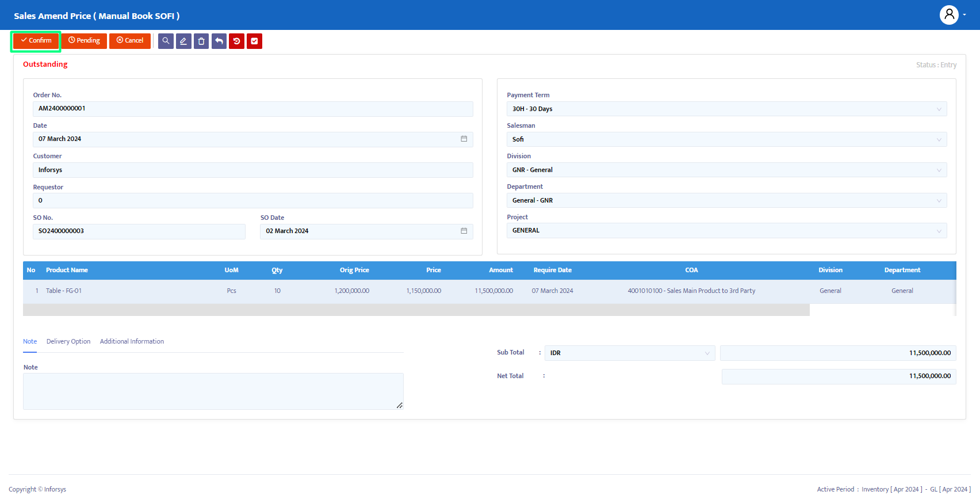Click the Inventory [Apr 2024] period link

click(892, 489)
